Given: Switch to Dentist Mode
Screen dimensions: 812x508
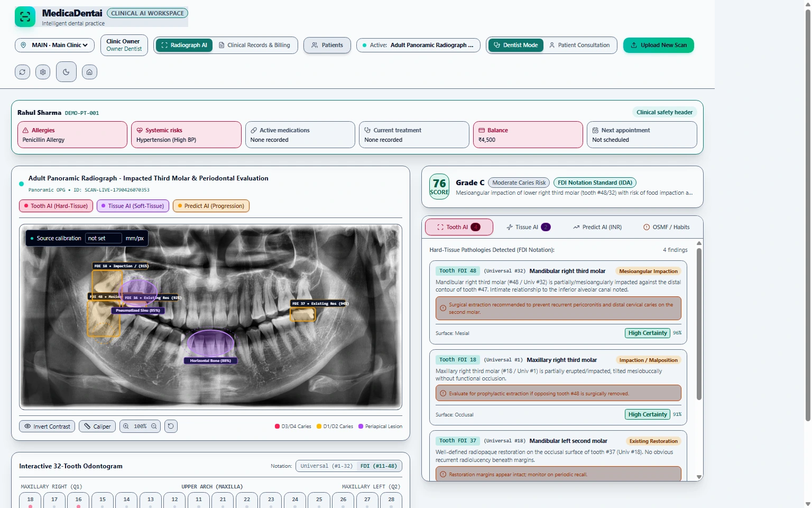Looking at the screenshot, I should [515, 45].
